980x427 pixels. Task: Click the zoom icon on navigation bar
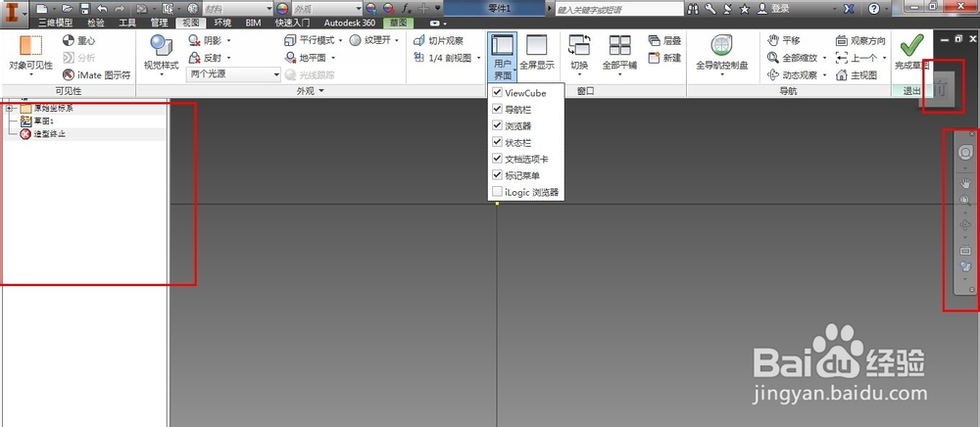coord(965,201)
